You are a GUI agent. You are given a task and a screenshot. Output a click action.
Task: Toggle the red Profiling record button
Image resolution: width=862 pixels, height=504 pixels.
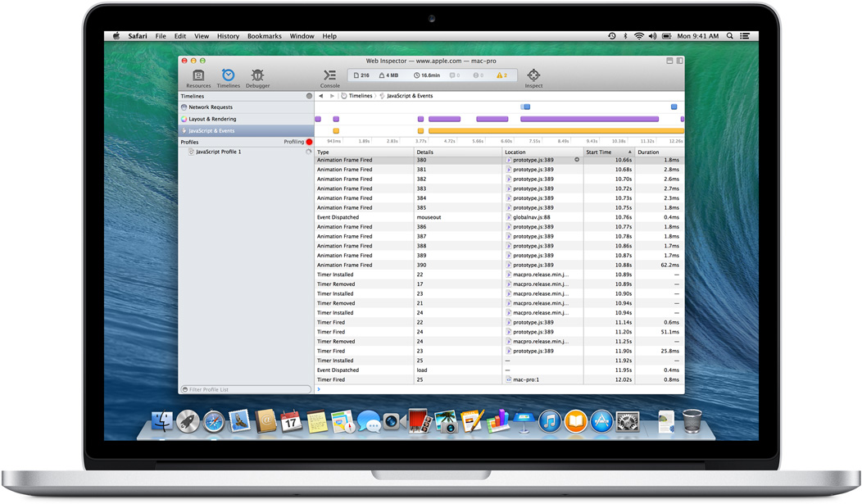pyautogui.click(x=309, y=142)
